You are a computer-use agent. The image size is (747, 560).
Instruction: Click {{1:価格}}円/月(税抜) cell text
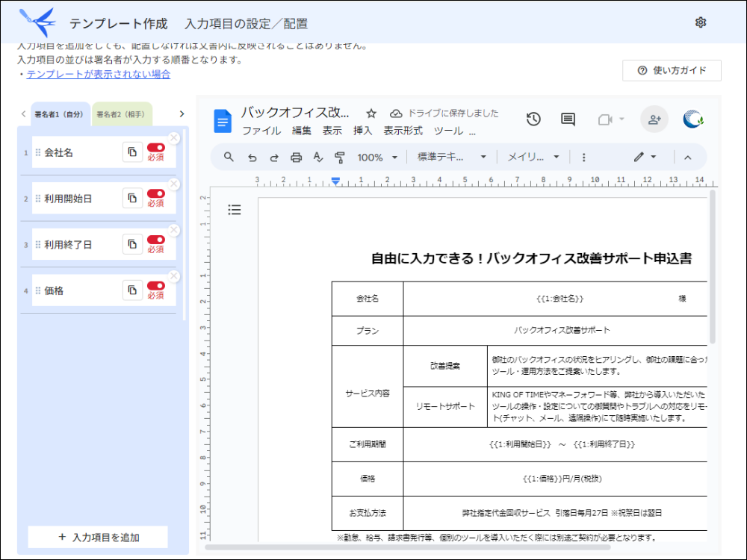click(x=562, y=479)
